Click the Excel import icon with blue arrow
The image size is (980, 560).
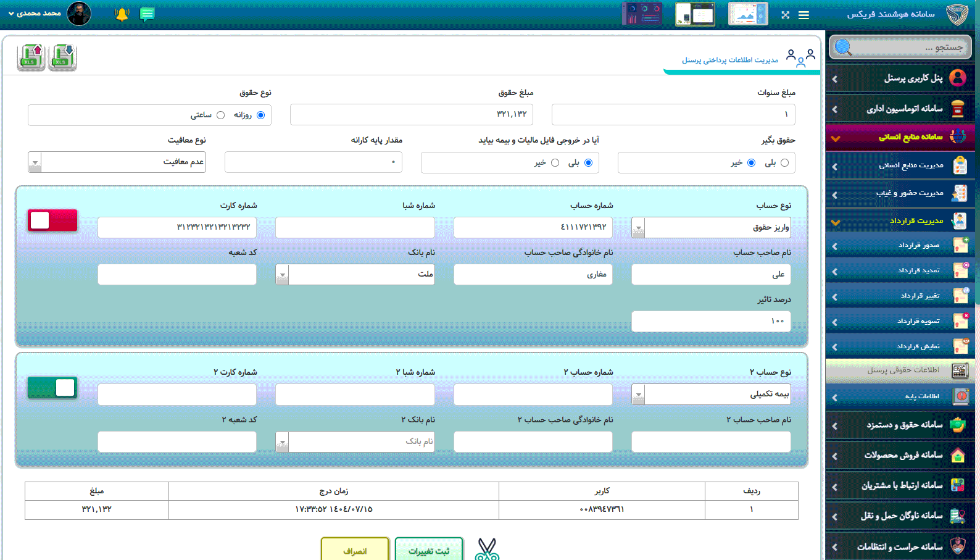pyautogui.click(x=62, y=57)
